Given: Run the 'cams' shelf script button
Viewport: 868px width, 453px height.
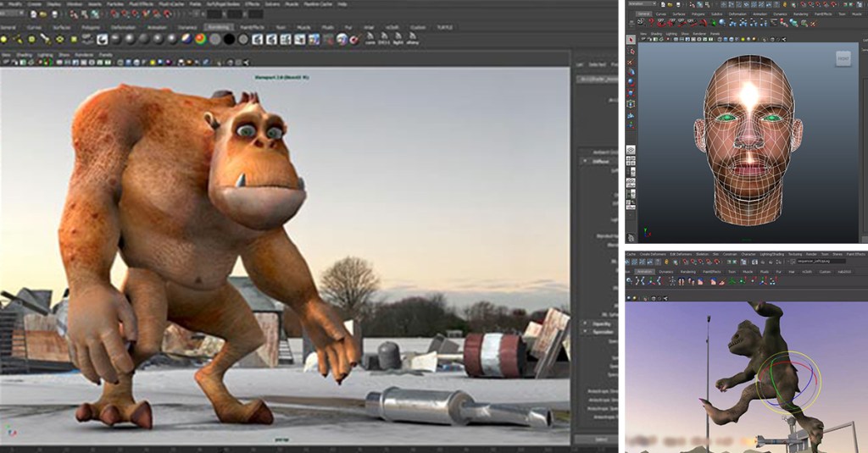Looking at the screenshot, I should pyautogui.click(x=370, y=39).
